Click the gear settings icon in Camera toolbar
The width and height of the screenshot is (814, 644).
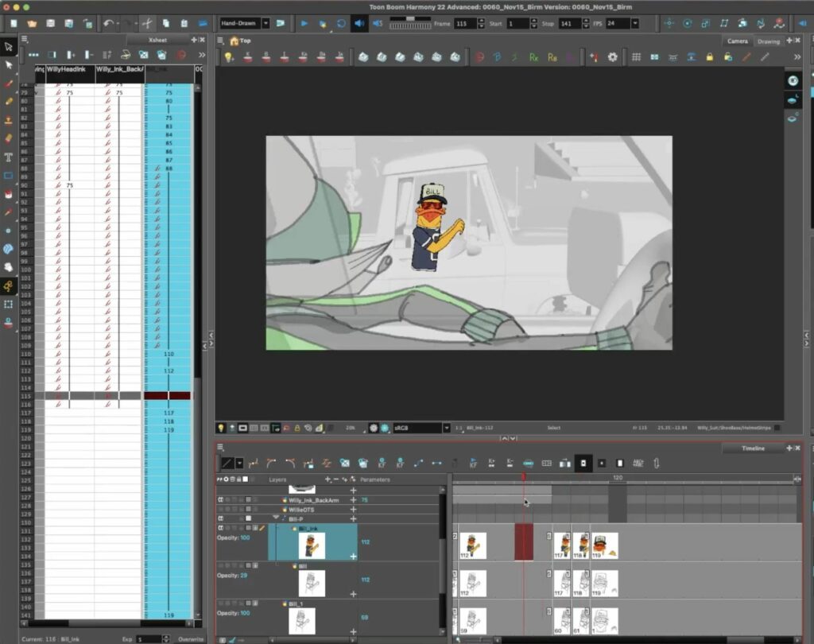point(613,57)
